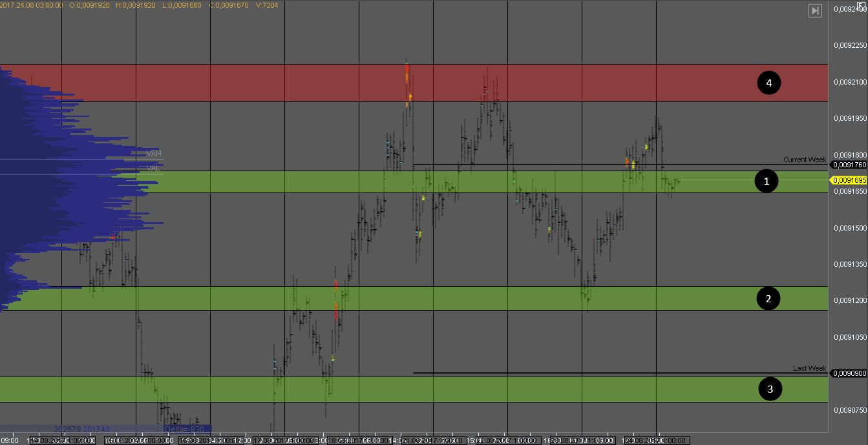Select the VAL label on volume profile

tap(153, 168)
